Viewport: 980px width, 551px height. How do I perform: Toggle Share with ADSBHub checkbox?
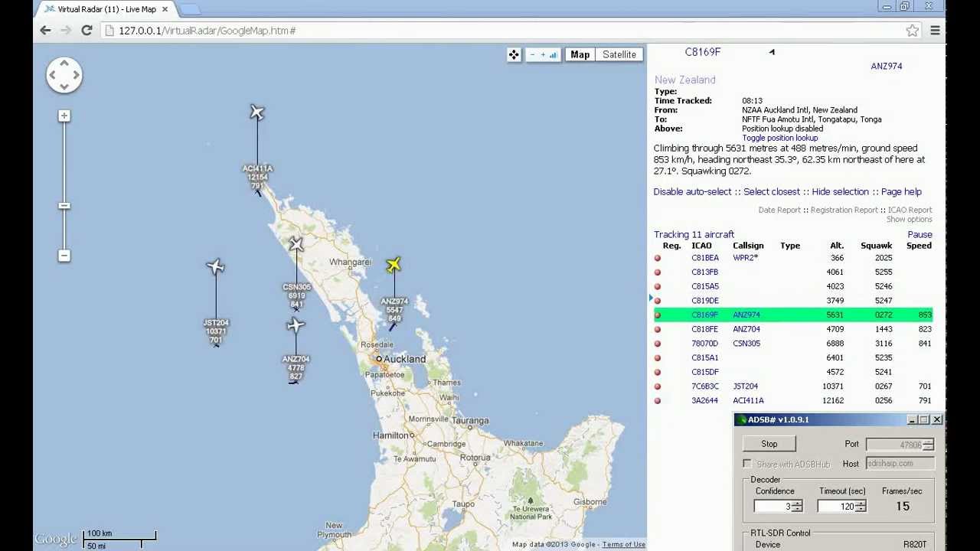tap(747, 464)
